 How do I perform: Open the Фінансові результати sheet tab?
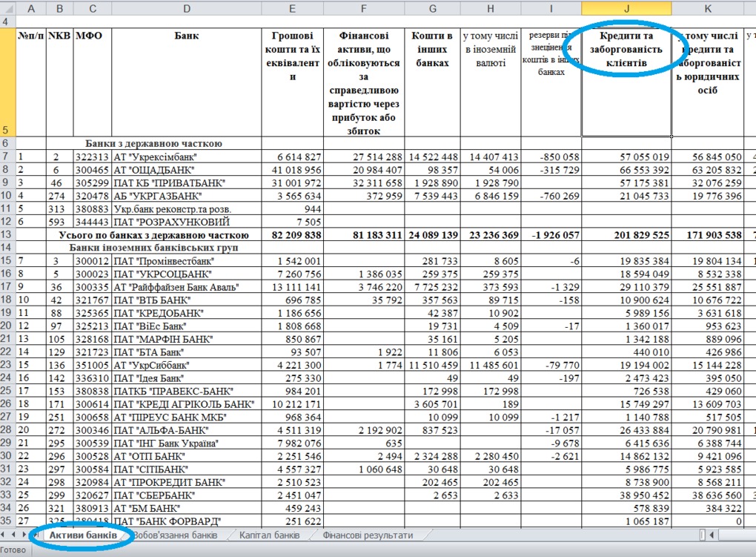tap(368, 535)
